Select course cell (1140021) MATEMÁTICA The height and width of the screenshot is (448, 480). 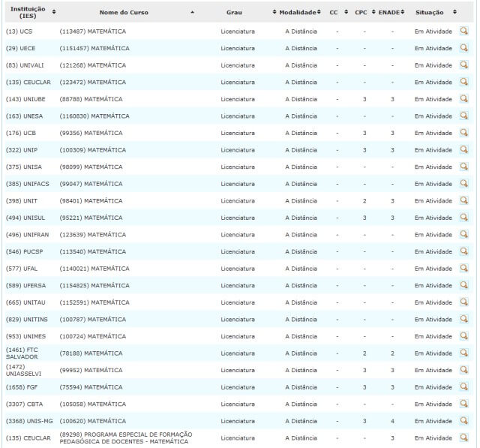pyautogui.click(x=94, y=269)
